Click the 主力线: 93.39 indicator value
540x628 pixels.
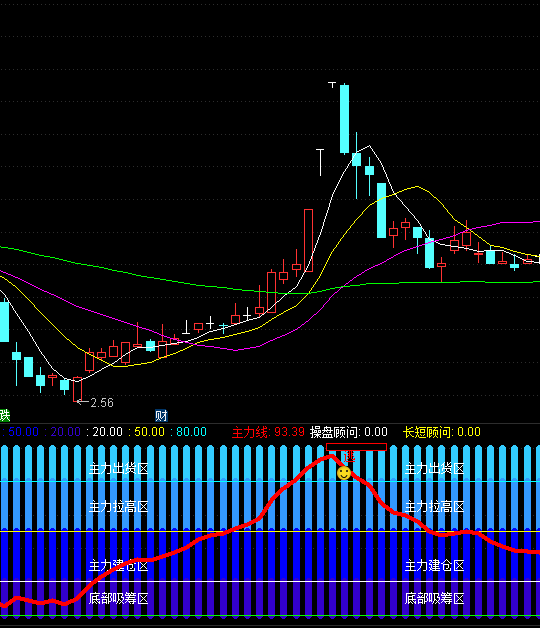tap(268, 432)
